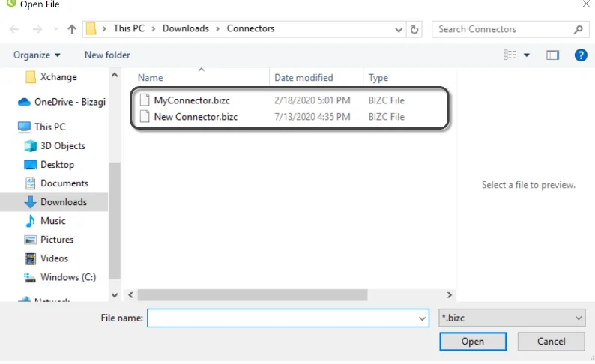Image resolution: width=595 pixels, height=364 pixels.
Task: Click the Xchange folder icon
Action: pos(31,77)
